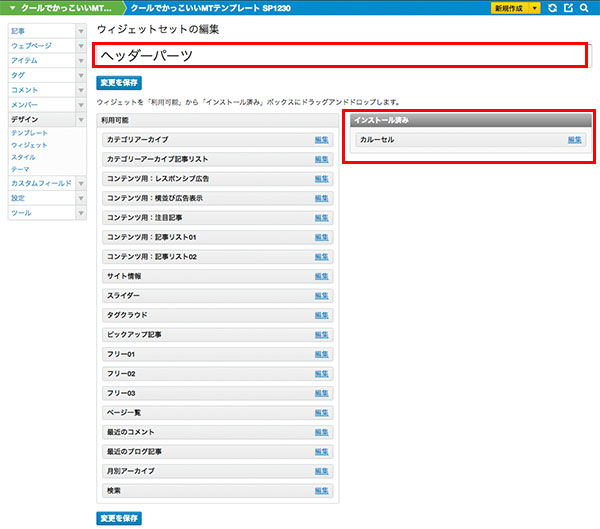Image resolution: width=600 pixels, height=529 pixels.
Task: Edit the 検索 widget
Action: click(x=321, y=491)
